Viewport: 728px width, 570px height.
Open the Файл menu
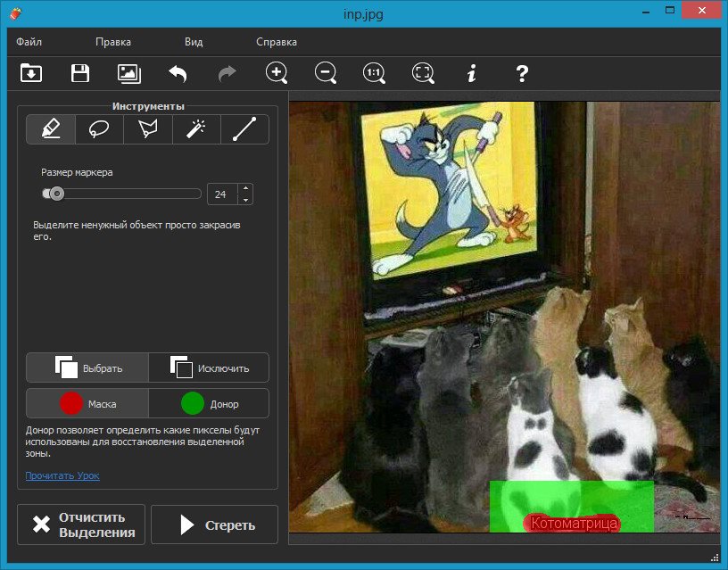(29, 42)
